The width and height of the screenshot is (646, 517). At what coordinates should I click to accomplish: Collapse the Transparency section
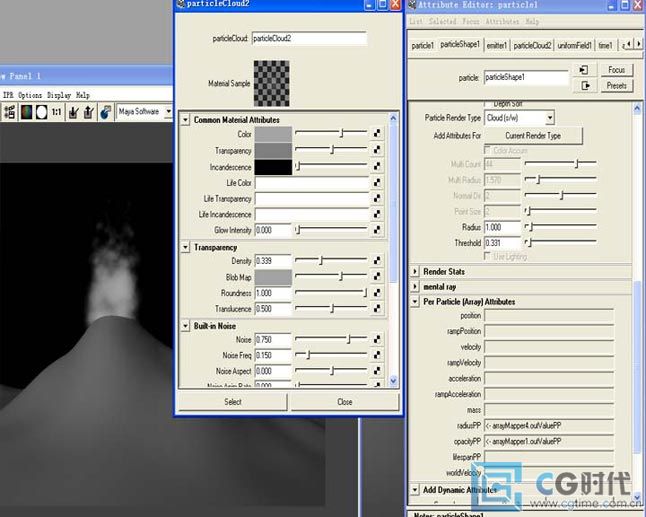[x=185, y=247]
